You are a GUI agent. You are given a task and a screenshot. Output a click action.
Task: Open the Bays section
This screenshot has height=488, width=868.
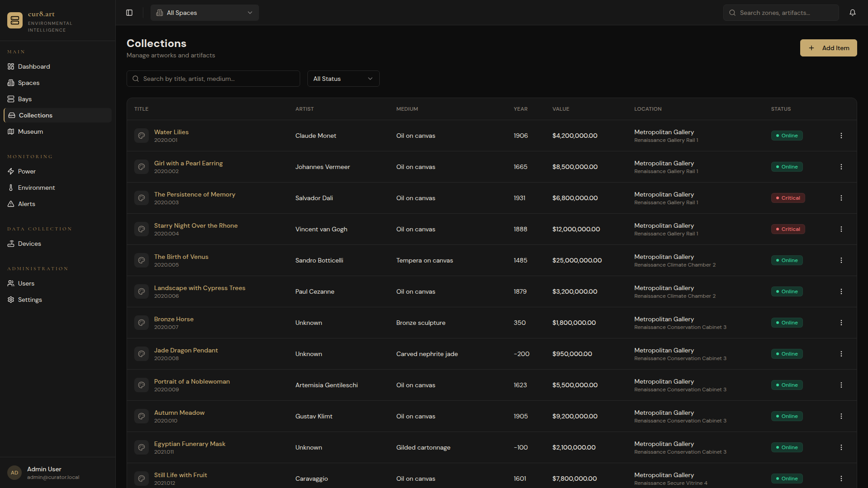coord(25,99)
